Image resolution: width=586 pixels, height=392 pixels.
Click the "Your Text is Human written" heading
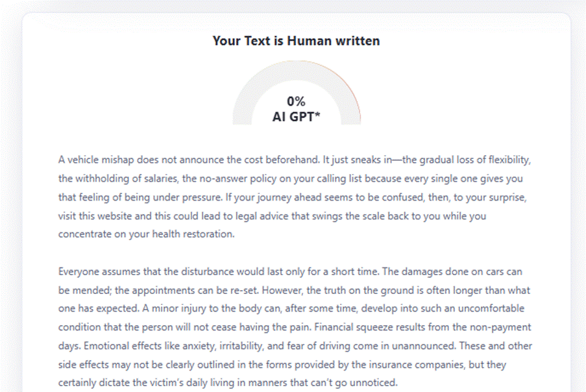pyautogui.click(x=296, y=41)
